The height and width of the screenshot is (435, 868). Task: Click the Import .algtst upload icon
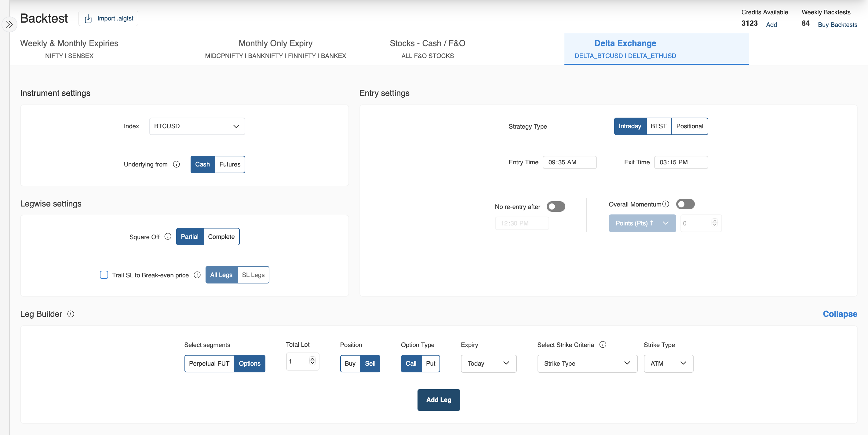pyautogui.click(x=88, y=18)
